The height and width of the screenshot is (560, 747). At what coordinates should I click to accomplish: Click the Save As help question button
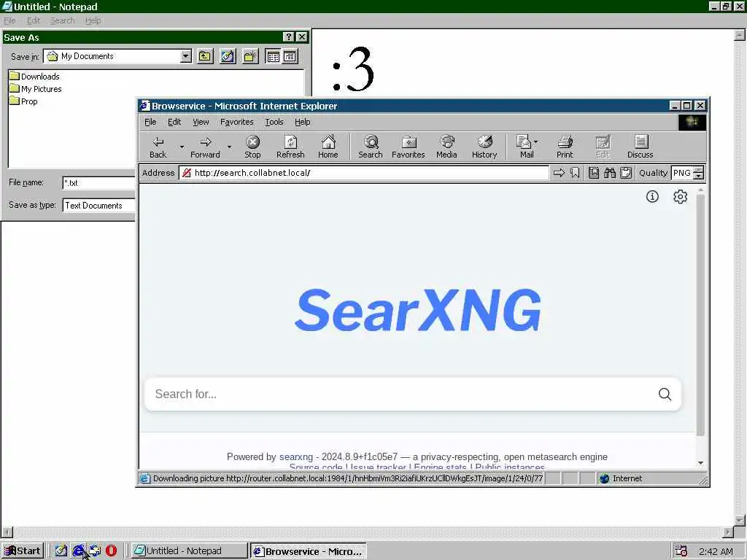pos(288,37)
